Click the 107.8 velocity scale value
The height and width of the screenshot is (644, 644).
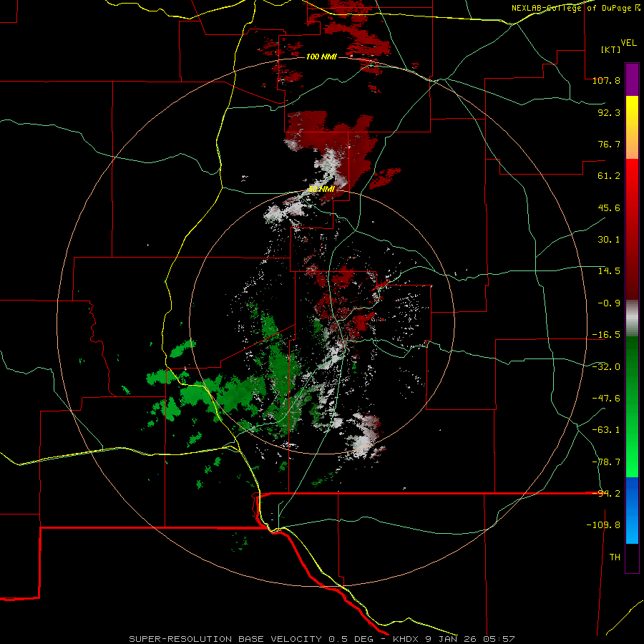(606, 80)
